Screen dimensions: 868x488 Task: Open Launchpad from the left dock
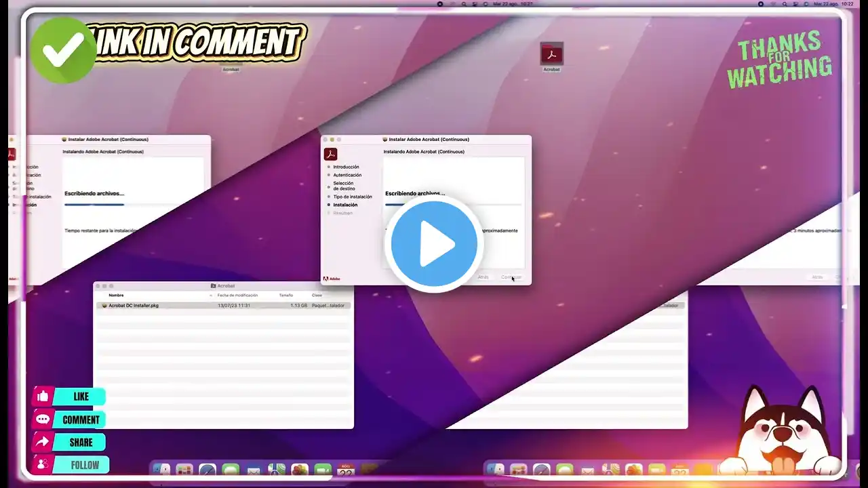pyautogui.click(x=184, y=470)
